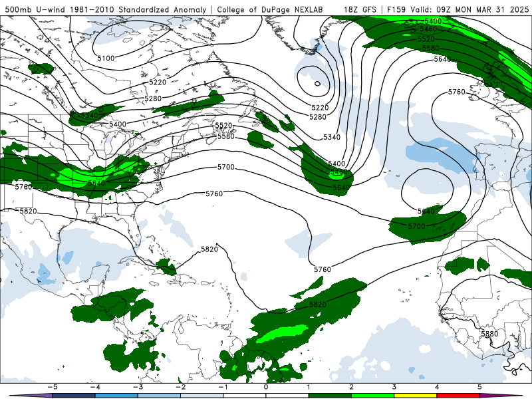
Task: Click the 5820 contour label over the Gulf of Mexico coast
Action: (x=28, y=211)
